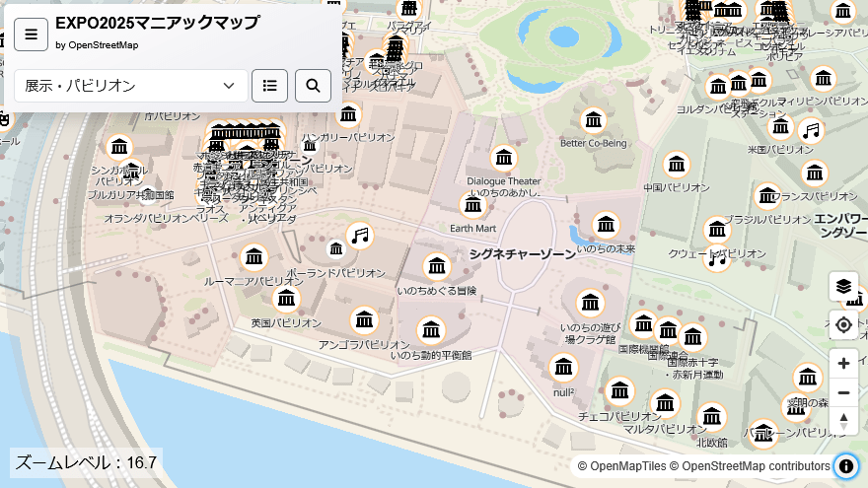Image resolution: width=868 pixels, height=488 pixels.
Task: Open the hamburger menu button
Action: point(31,35)
